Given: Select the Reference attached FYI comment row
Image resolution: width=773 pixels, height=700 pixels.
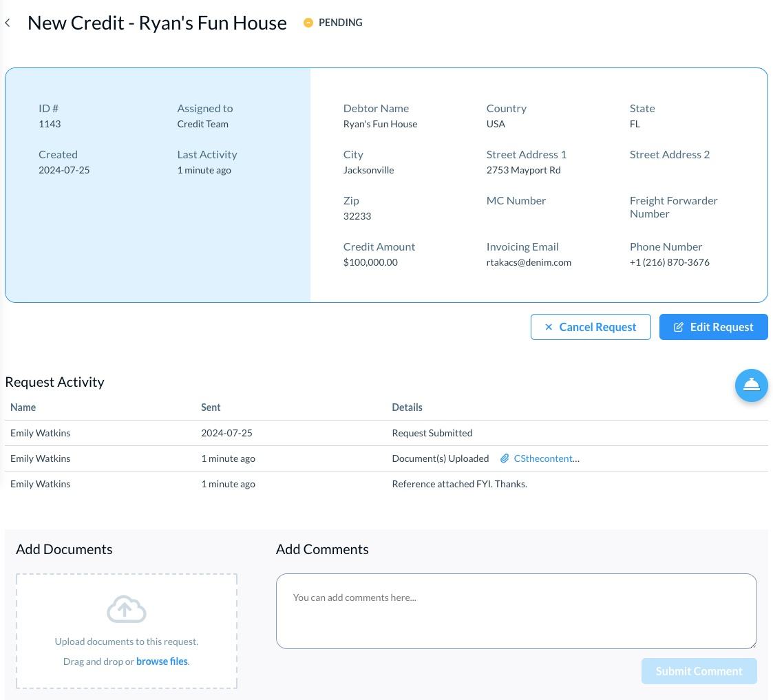Looking at the screenshot, I should pyautogui.click(x=385, y=484).
